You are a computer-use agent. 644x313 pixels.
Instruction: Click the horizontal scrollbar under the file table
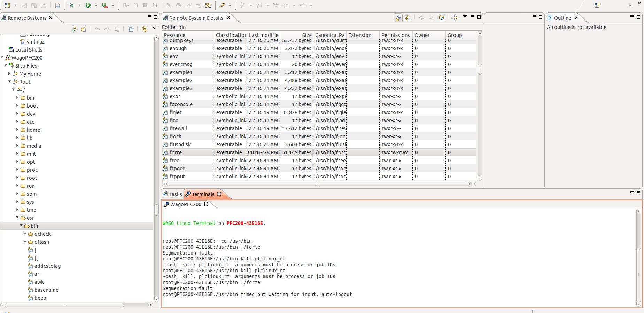point(318,184)
